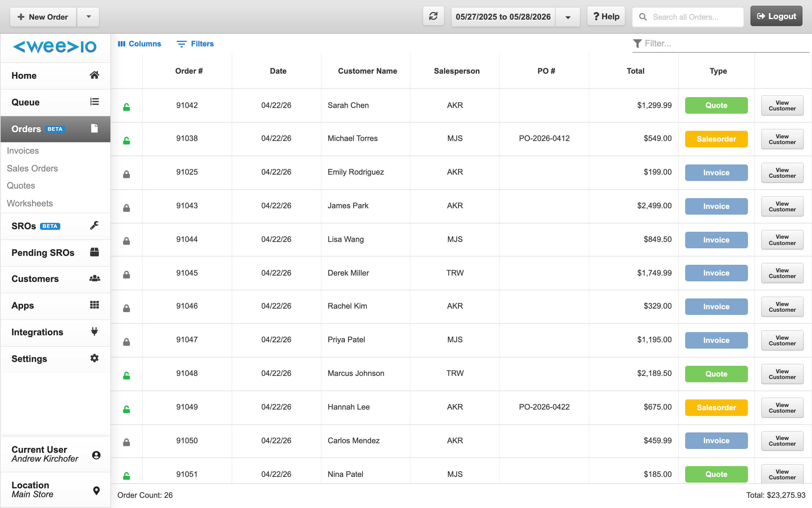Click the PO-2026-0412 cell
Image resolution: width=812 pixels, height=508 pixels.
coord(544,138)
